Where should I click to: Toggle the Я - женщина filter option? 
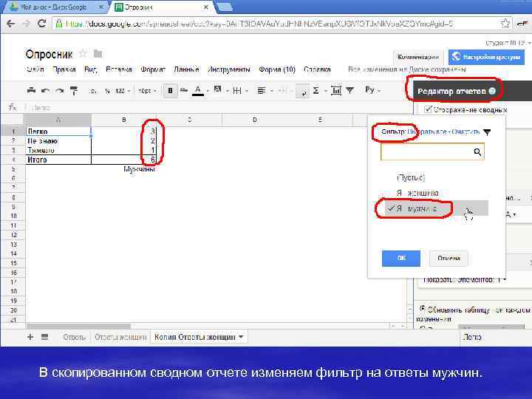pos(417,193)
